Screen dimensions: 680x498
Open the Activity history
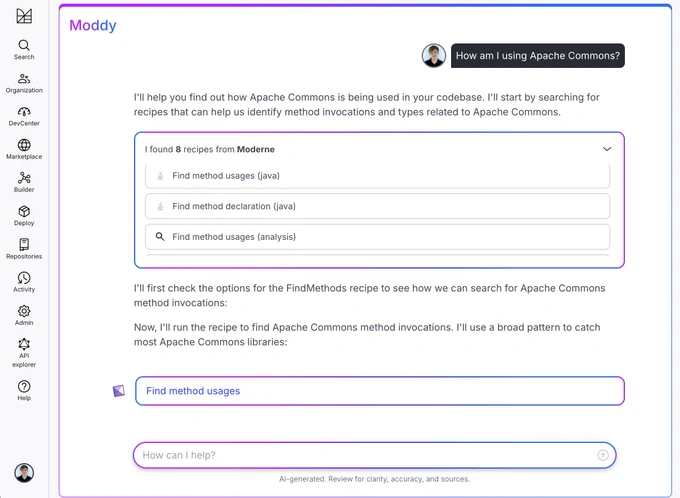[24, 282]
